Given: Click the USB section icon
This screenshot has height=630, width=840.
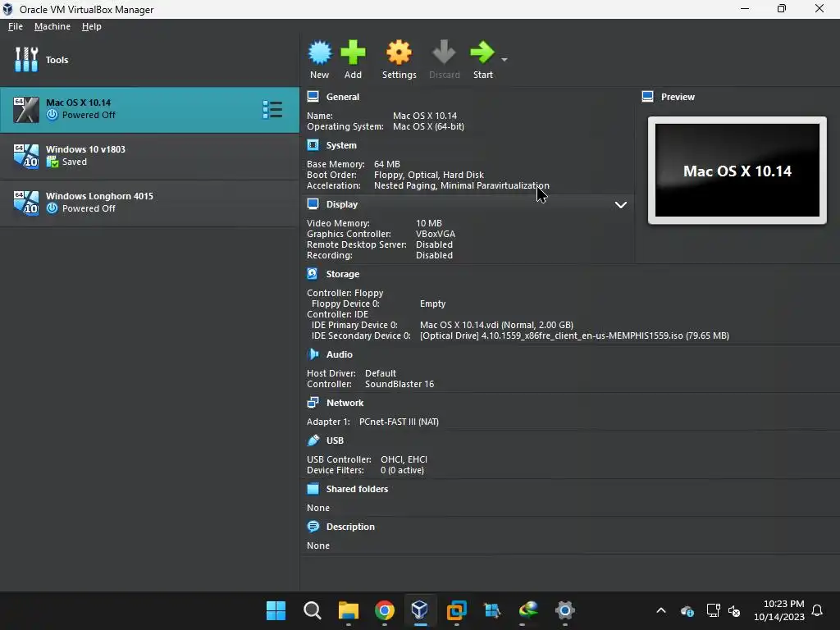Looking at the screenshot, I should (313, 441).
